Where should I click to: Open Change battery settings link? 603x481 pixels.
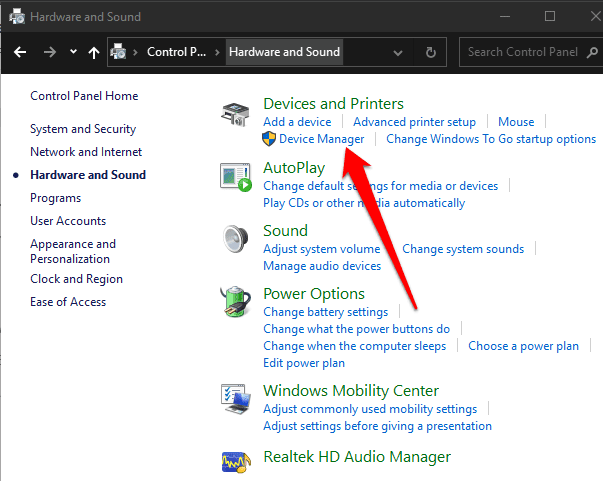(x=325, y=312)
